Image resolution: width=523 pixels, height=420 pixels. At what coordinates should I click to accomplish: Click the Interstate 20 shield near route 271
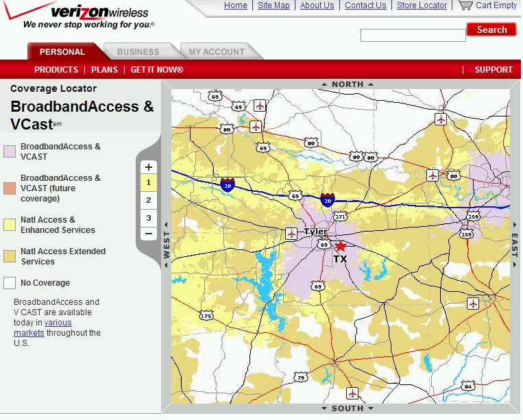pyautogui.click(x=327, y=199)
